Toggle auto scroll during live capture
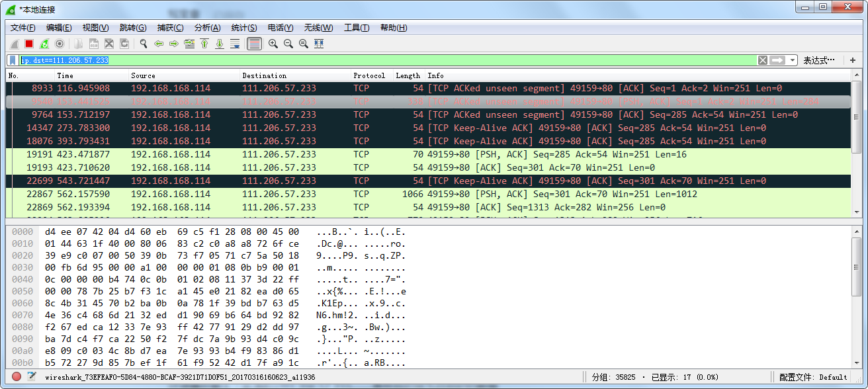Screen dimensions: 868x389 pos(235,44)
